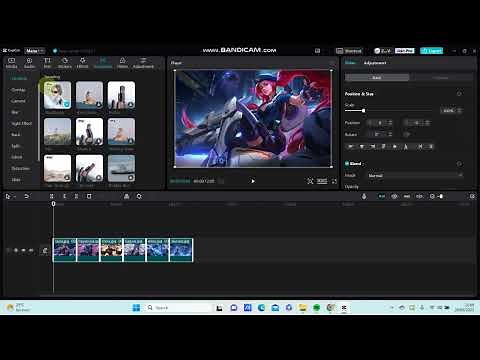Click the Delete clip icon in timeline toolbar

pos(89,196)
